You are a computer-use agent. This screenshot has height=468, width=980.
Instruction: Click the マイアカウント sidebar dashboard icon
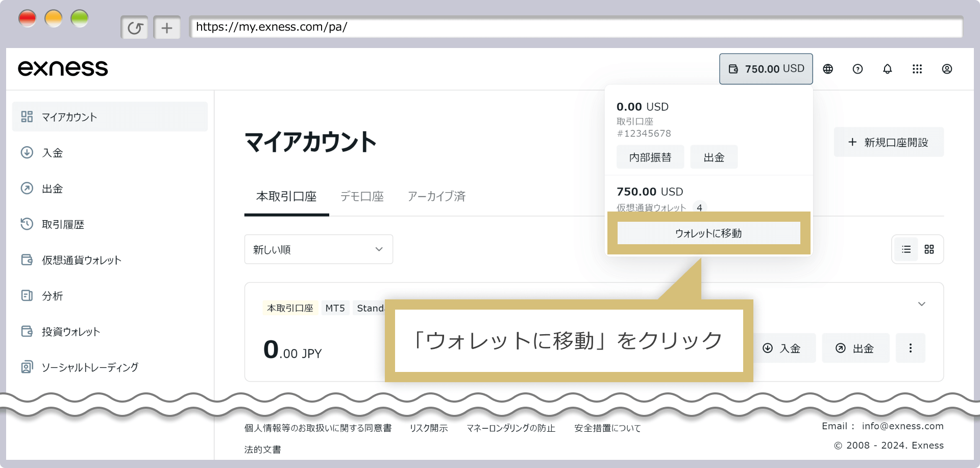[27, 116]
